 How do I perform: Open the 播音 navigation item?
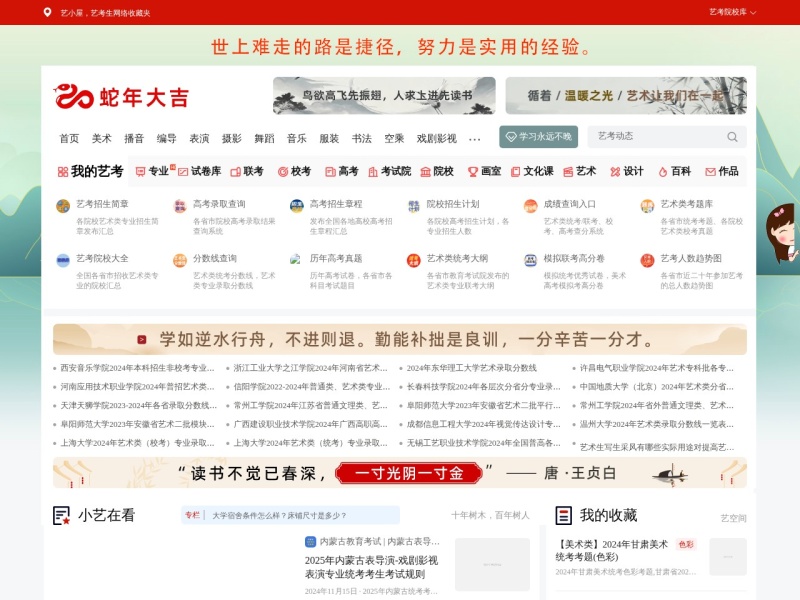coord(134,138)
